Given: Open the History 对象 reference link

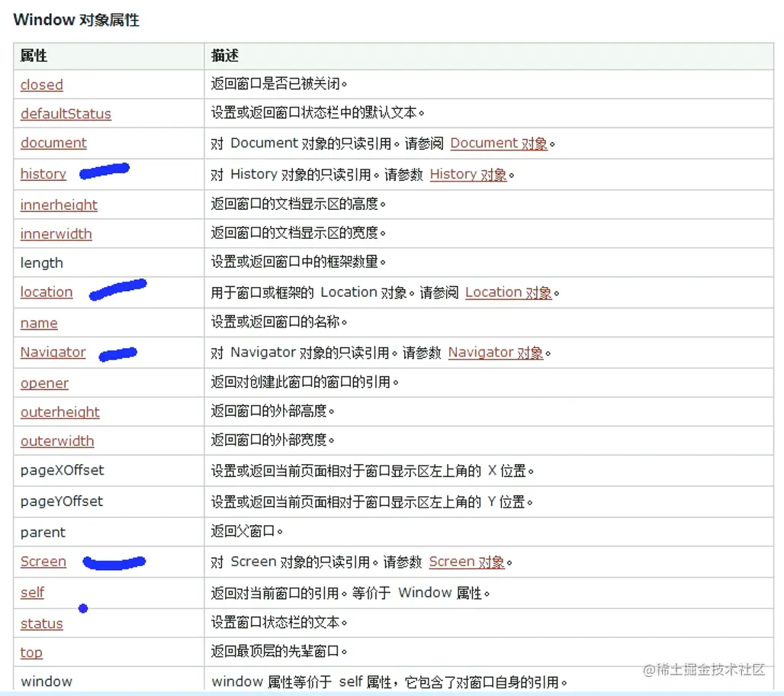Looking at the screenshot, I should coord(468,174).
